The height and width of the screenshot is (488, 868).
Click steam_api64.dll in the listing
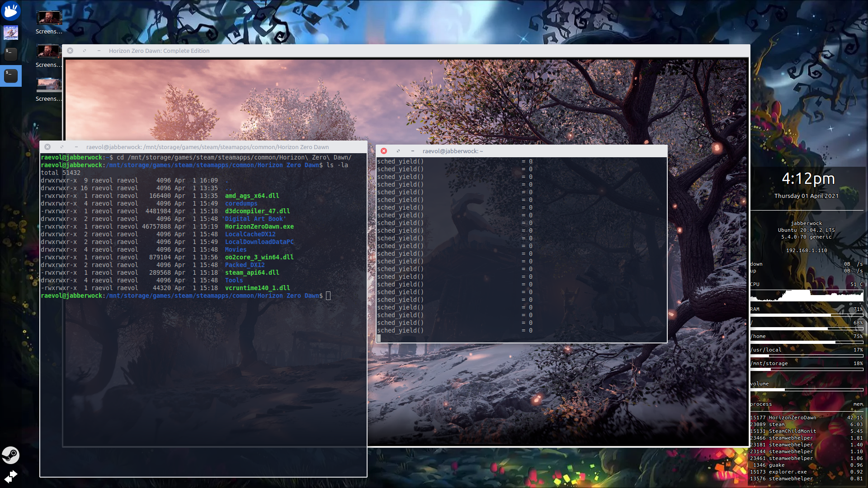[252, 272]
